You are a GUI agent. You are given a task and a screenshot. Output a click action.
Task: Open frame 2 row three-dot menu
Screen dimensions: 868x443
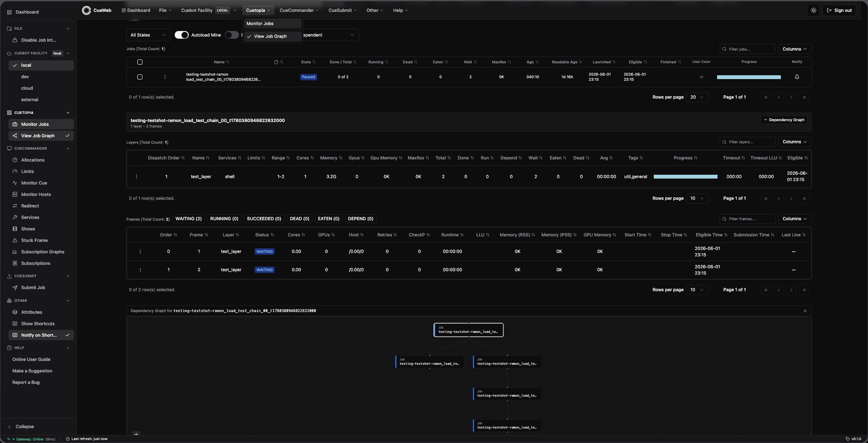click(140, 270)
